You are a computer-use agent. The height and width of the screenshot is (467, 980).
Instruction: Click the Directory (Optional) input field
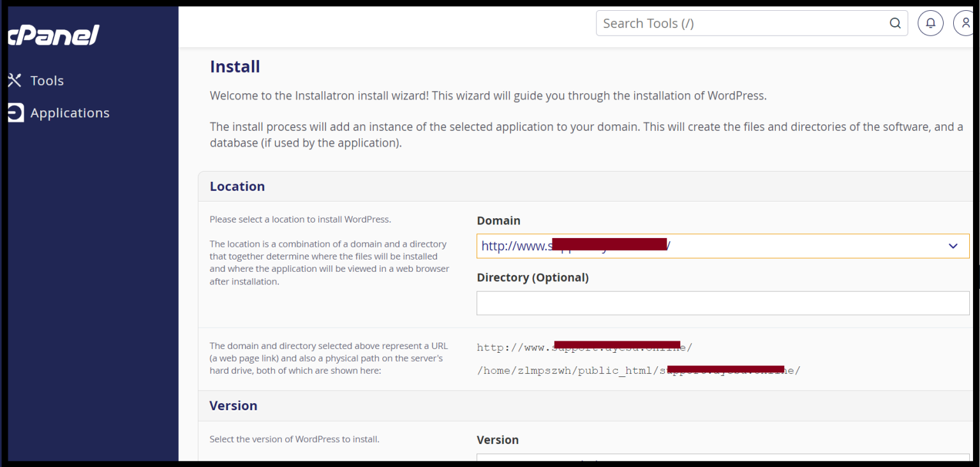tap(723, 303)
